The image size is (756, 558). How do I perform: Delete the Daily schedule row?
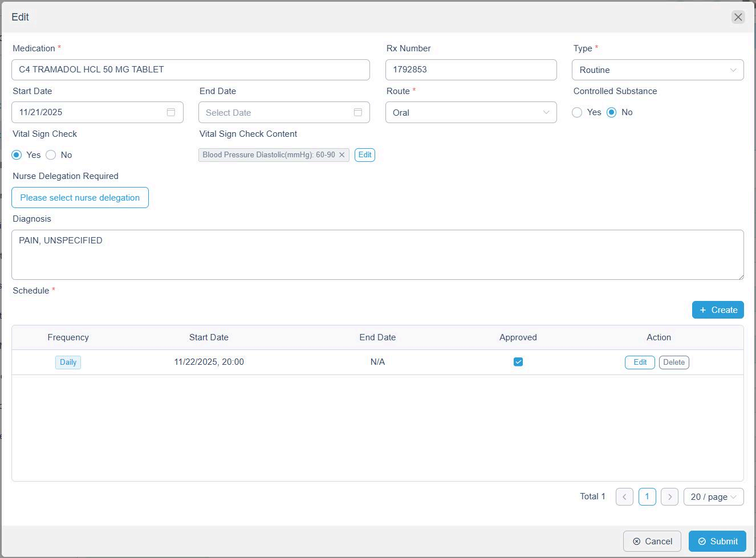[x=674, y=363]
